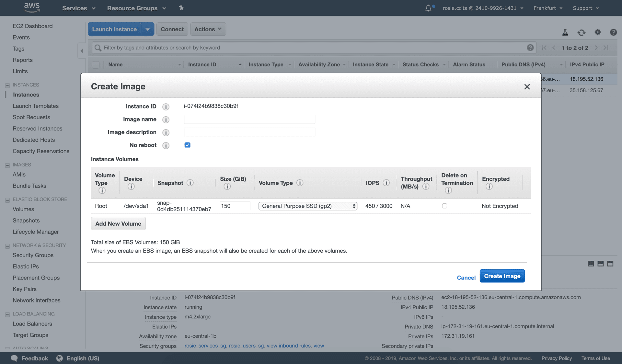This screenshot has height=364, width=622.
Task: Tick the select-all instances checkbox
Action: pyautogui.click(x=96, y=64)
